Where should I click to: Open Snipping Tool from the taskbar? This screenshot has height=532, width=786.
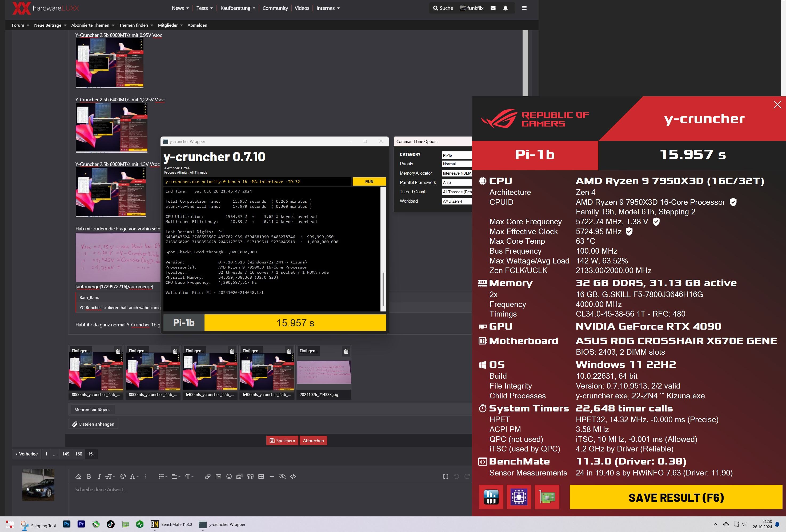pyautogui.click(x=38, y=525)
